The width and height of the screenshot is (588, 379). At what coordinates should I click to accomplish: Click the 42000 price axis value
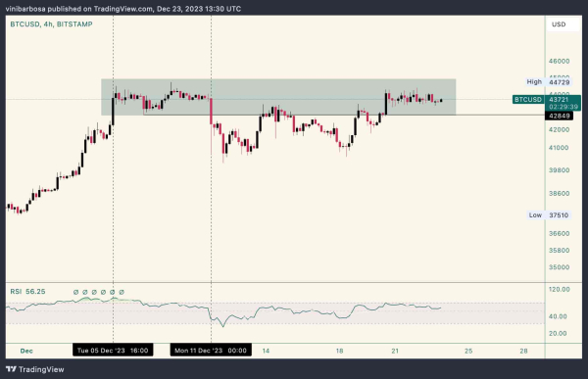pos(559,129)
